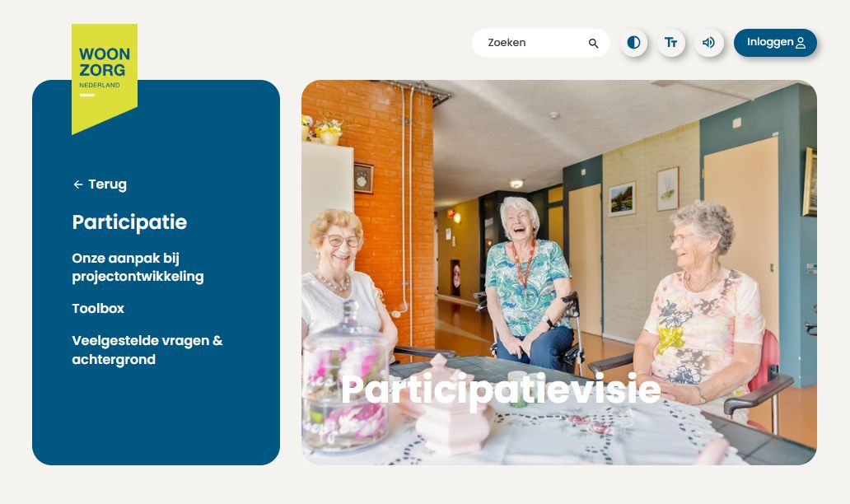Select the Participatie sidebar heading
Viewport: 850px width, 504px height.
coord(129,222)
